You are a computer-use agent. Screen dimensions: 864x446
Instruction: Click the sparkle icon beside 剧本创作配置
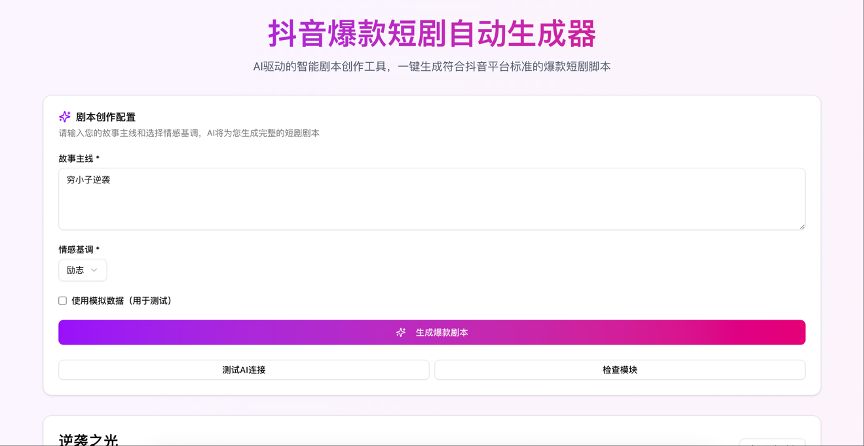click(x=64, y=116)
